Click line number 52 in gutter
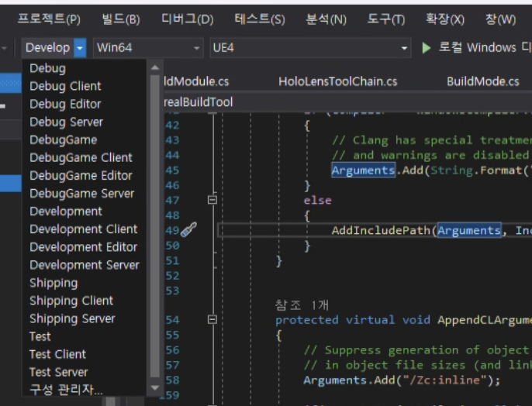Viewport: 532px width, 406px height. (172, 276)
